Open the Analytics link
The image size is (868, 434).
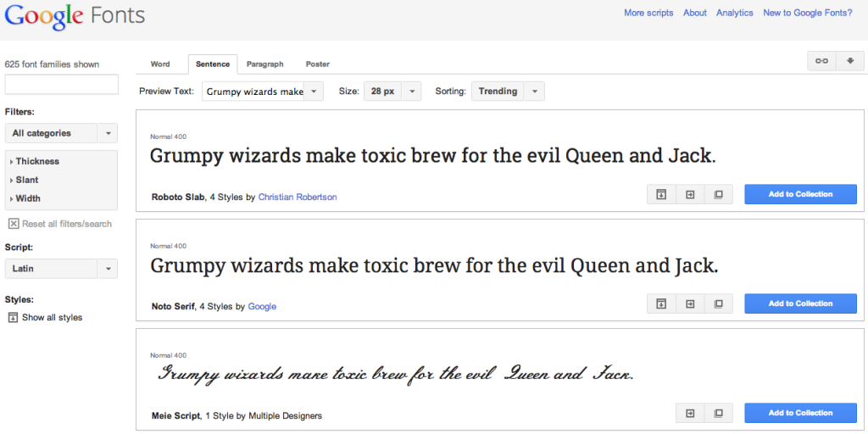pyautogui.click(x=735, y=13)
